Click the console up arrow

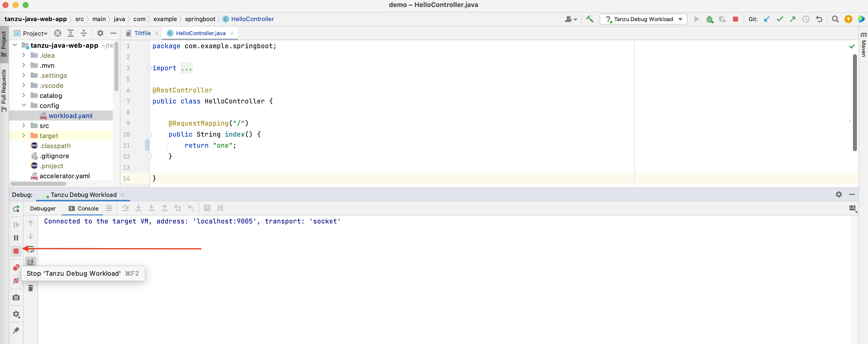(31, 223)
